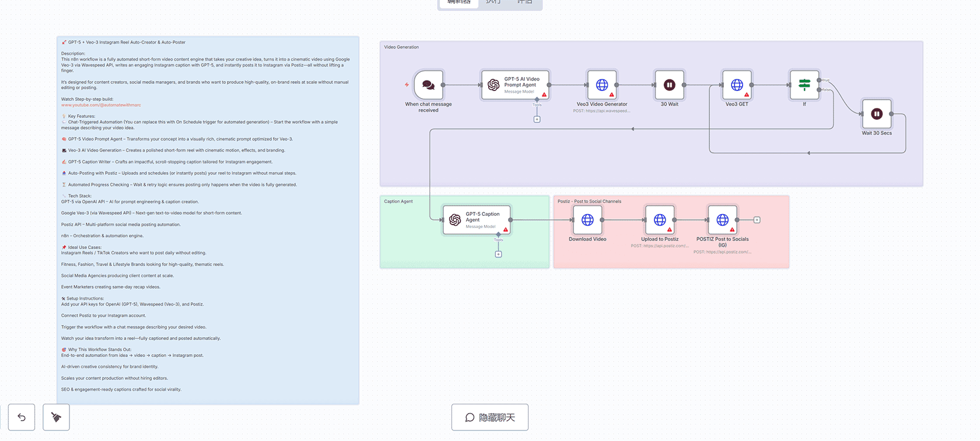Click the undo arrow button
Screen dimensions: 980x441
click(x=22, y=417)
